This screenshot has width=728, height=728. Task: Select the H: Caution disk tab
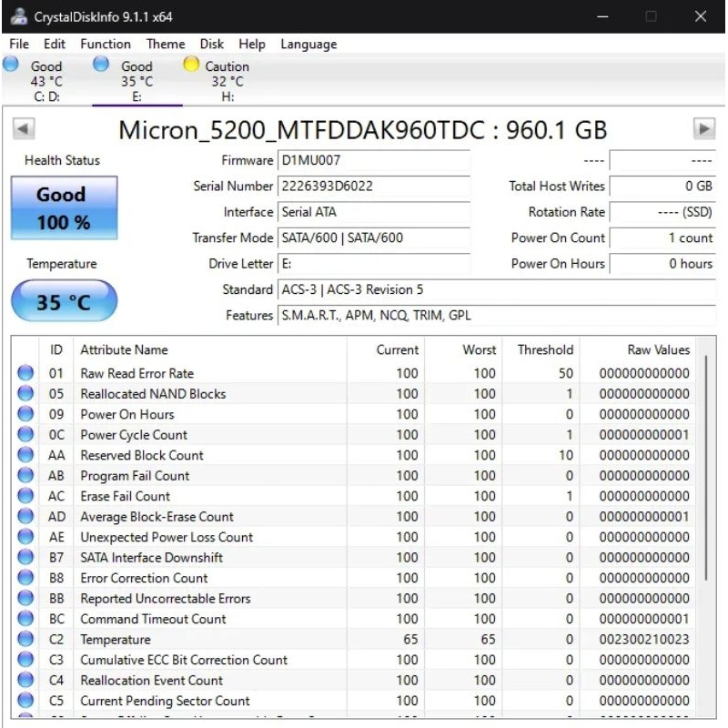[x=227, y=81]
